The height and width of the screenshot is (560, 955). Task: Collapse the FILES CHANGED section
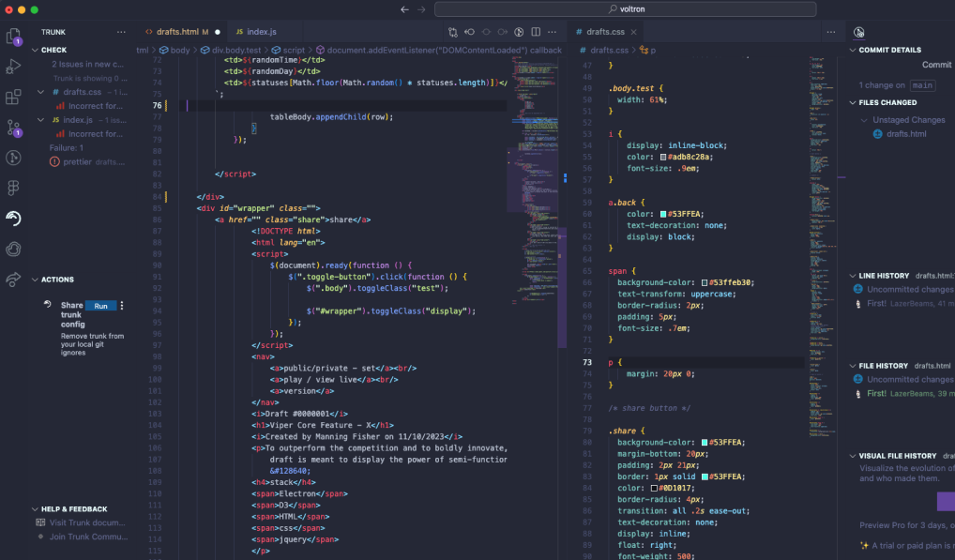click(x=853, y=102)
